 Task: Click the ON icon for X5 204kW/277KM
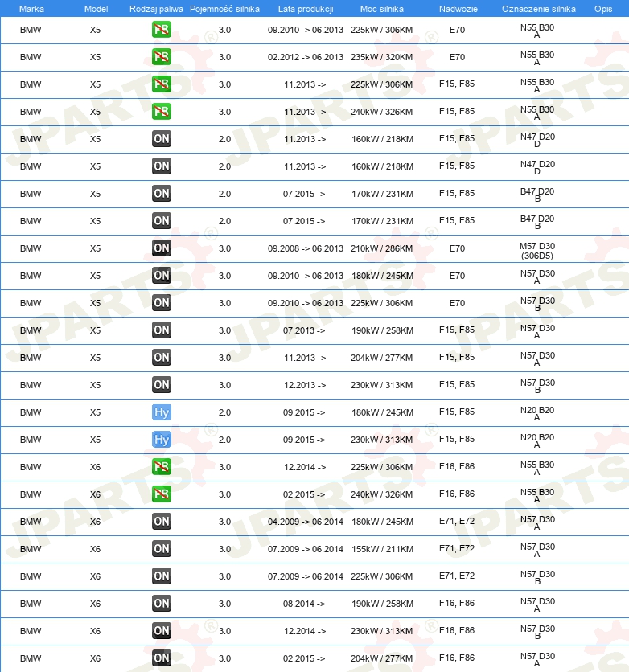[x=161, y=358]
